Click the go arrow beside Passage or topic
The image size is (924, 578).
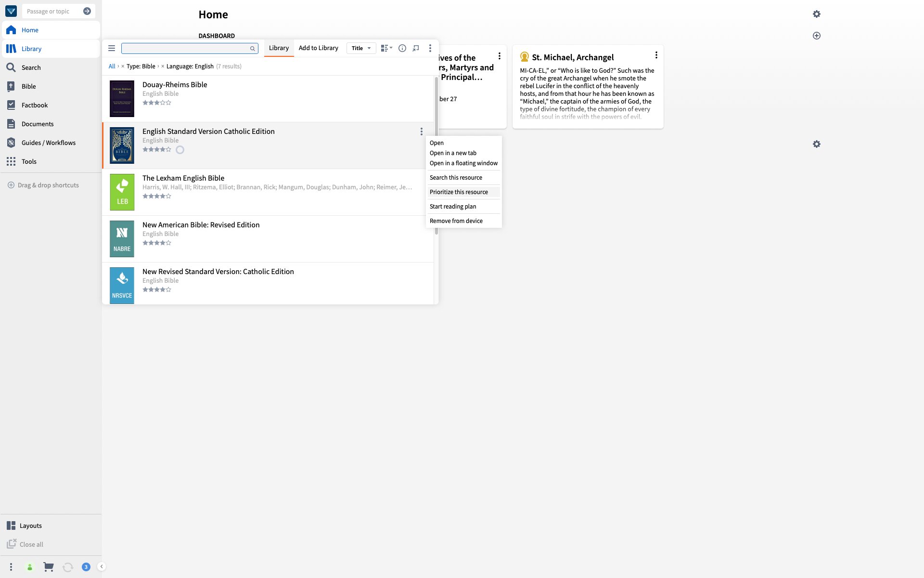[x=87, y=11]
